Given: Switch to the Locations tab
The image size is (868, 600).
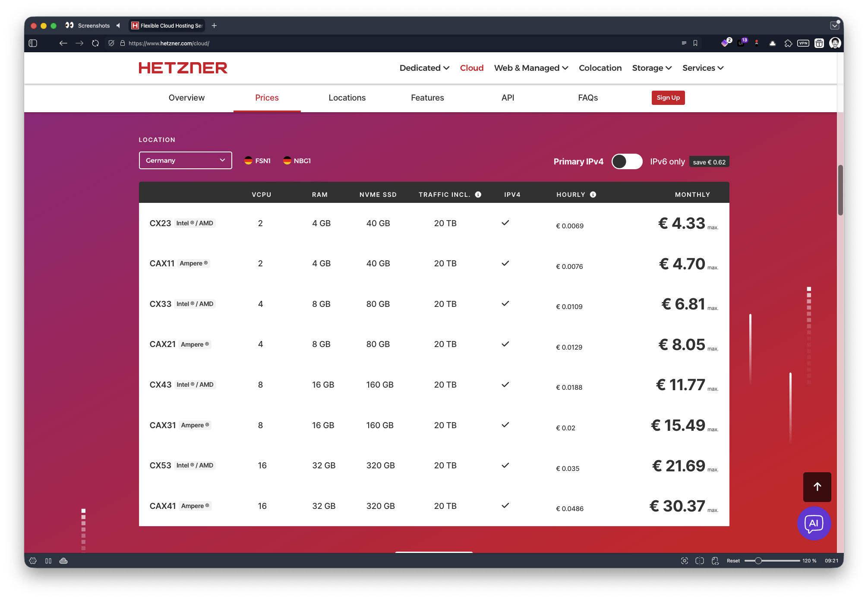Looking at the screenshot, I should [347, 98].
